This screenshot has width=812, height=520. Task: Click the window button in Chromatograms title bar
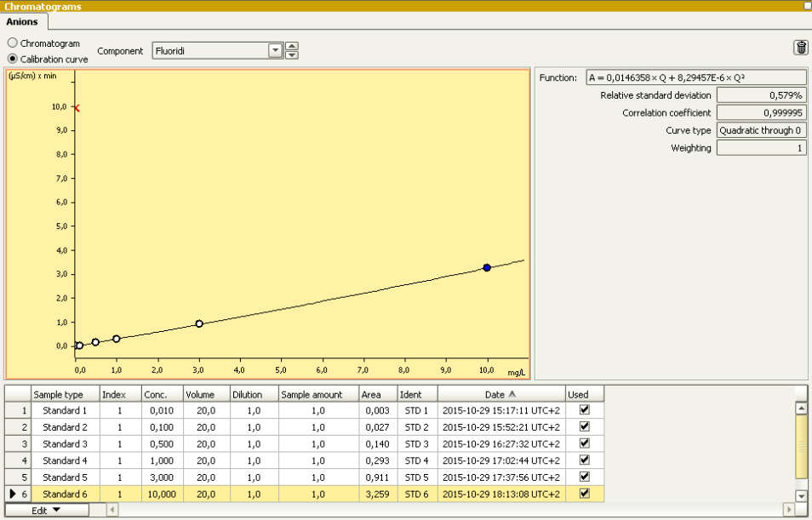coord(808,5)
